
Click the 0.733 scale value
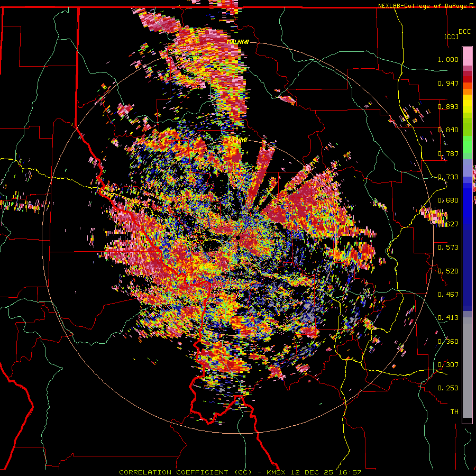448,177
